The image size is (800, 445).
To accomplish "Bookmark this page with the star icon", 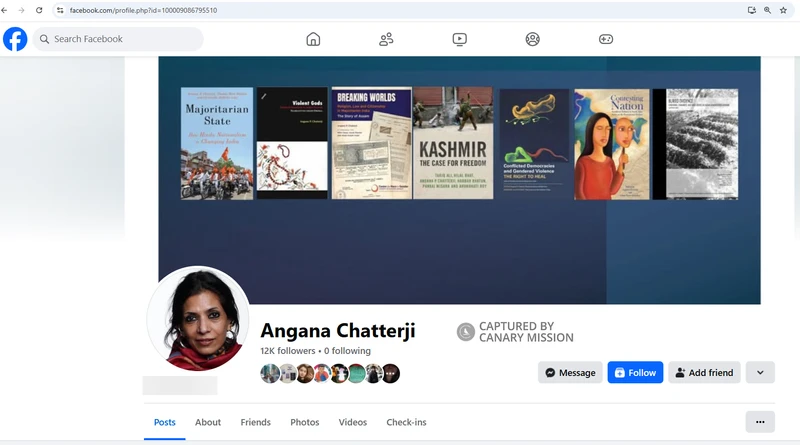I will coord(783,10).
